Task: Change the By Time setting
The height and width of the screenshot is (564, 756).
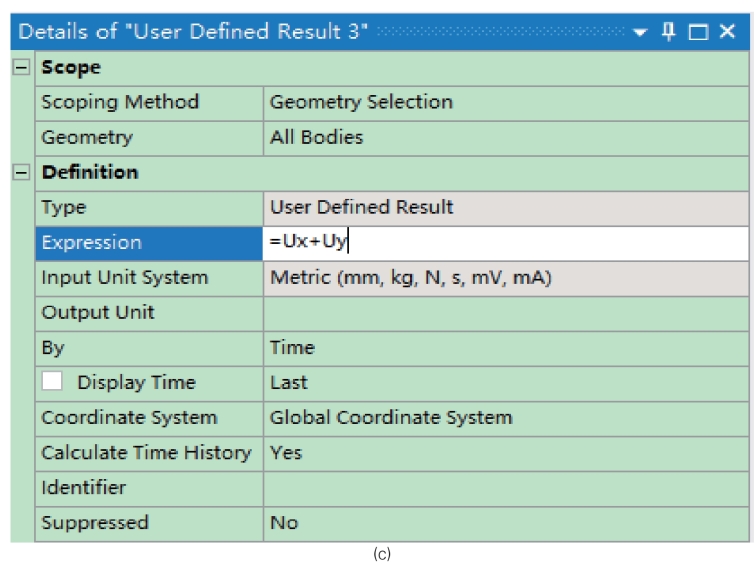Action: tap(506, 349)
